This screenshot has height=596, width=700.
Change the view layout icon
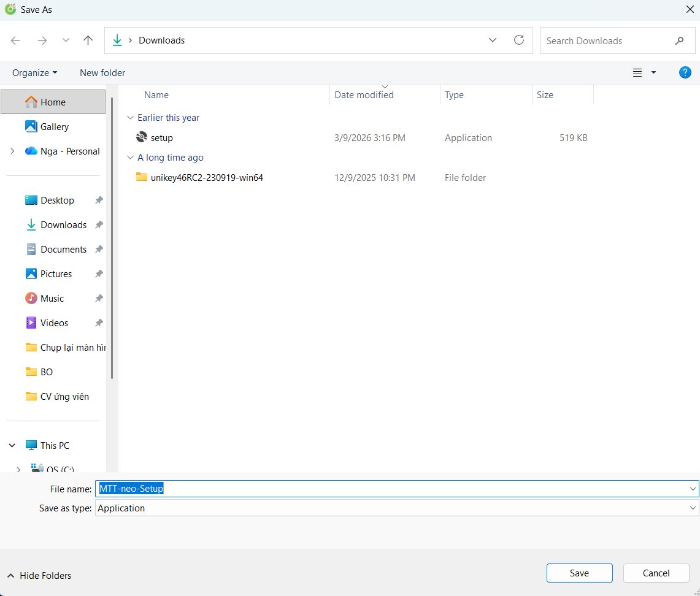click(637, 73)
